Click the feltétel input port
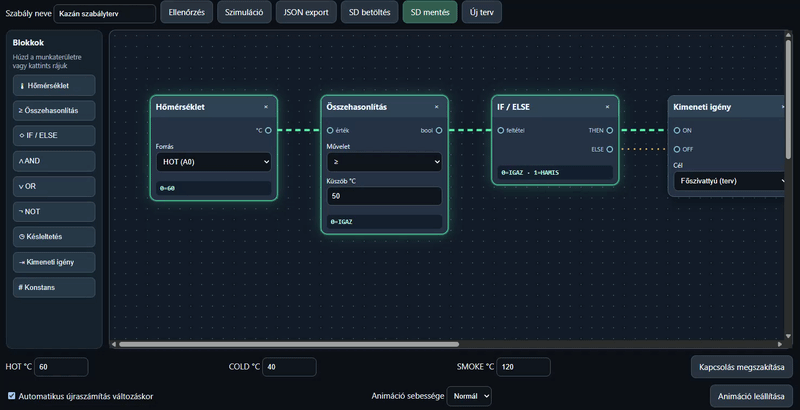The width and height of the screenshot is (800, 410). 501,131
